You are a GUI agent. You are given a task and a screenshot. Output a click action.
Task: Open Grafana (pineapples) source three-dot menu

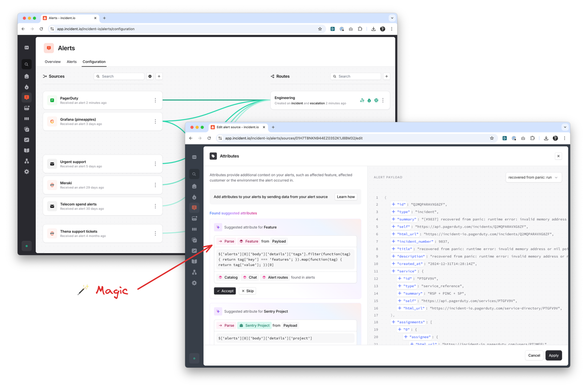point(155,121)
